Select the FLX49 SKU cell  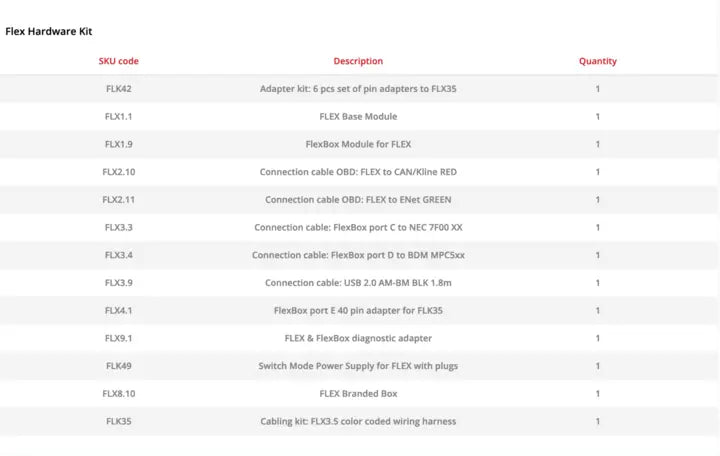point(118,366)
